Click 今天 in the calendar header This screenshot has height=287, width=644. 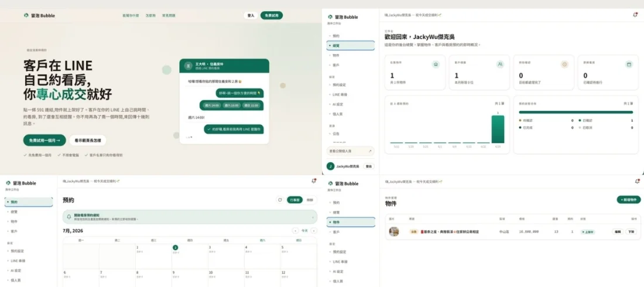click(304, 231)
